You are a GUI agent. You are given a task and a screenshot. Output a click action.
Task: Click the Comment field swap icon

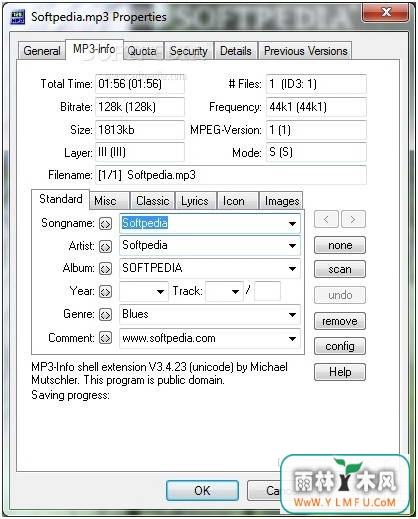click(x=105, y=338)
